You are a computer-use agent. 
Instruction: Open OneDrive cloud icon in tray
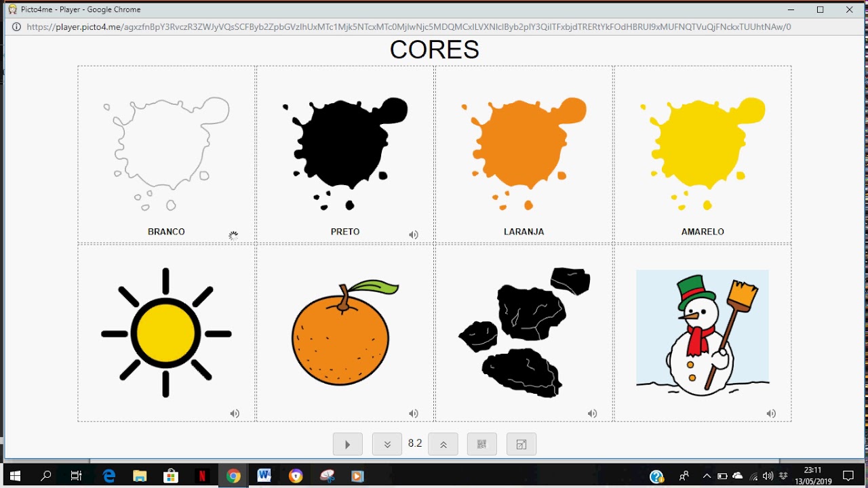tap(738, 476)
